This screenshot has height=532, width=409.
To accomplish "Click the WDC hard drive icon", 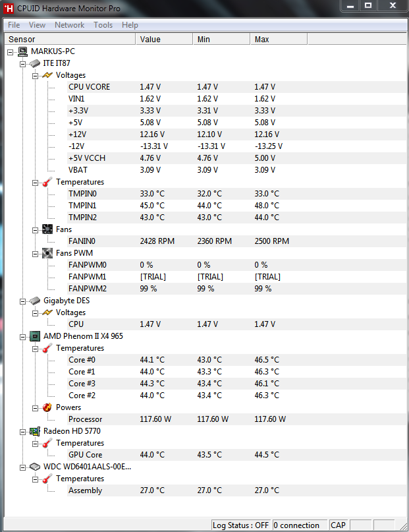I will (x=35, y=467).
